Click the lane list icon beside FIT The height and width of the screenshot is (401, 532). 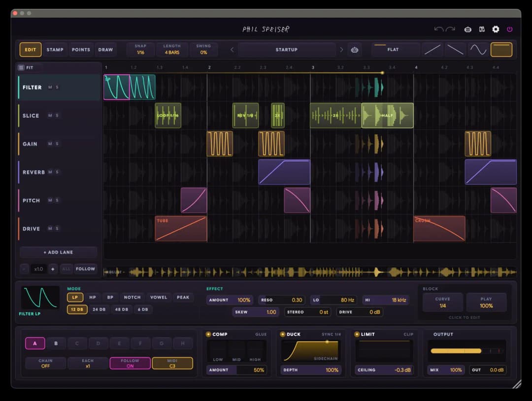click(x=21, y=67)
